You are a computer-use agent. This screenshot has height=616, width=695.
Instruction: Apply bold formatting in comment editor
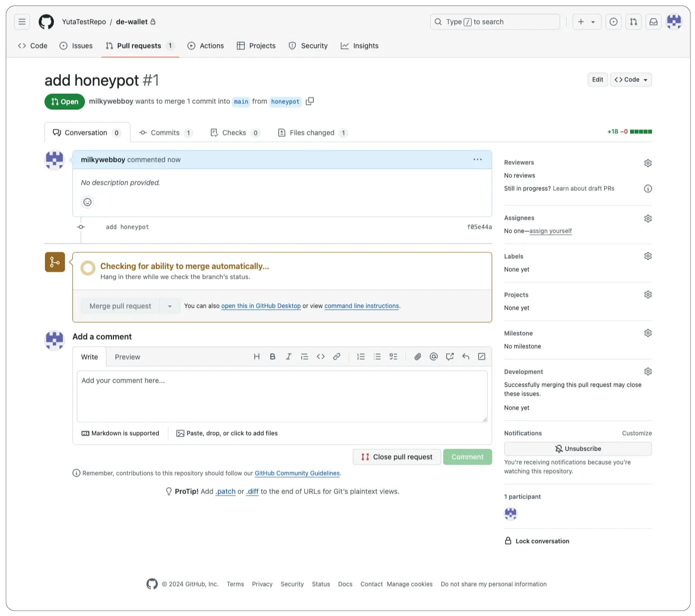click(273, 357)
